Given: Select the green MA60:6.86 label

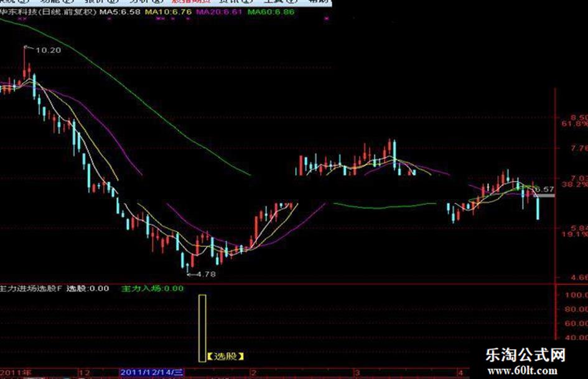Looking at the screenshot, I should (271, 12).
